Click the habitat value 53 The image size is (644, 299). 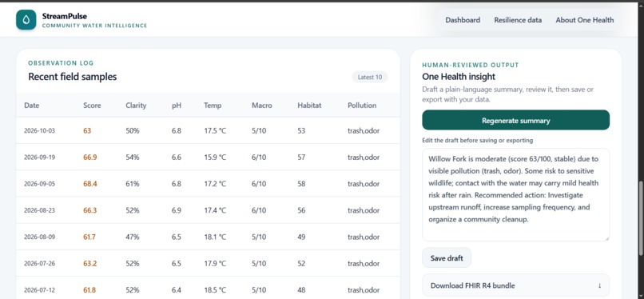[301, 130]
